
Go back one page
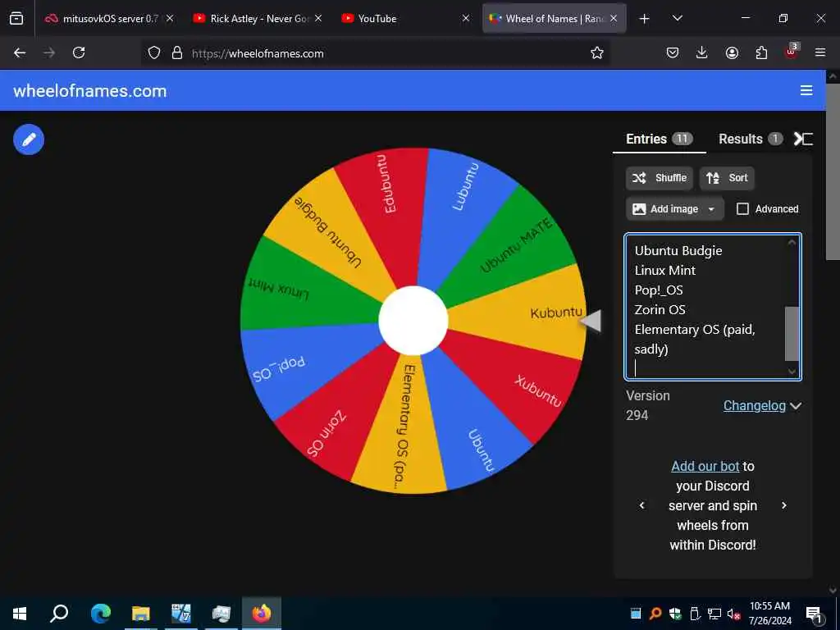(20, 52)
